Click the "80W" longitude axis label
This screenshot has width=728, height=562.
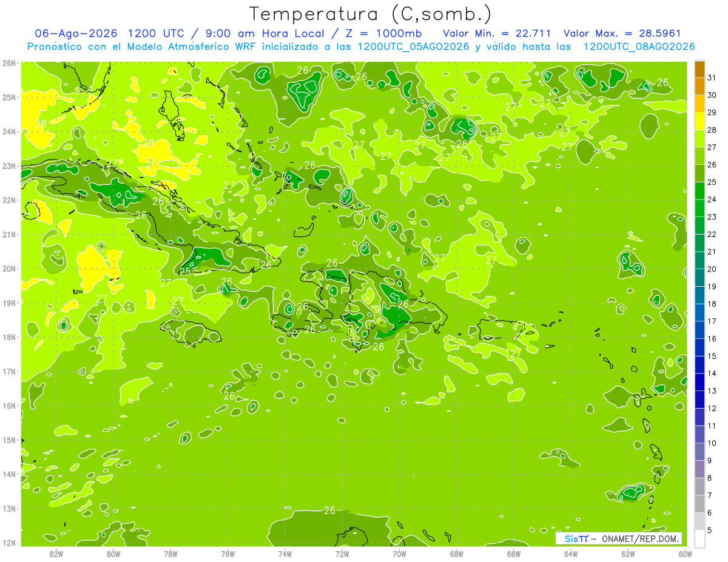tap(113, 554)
